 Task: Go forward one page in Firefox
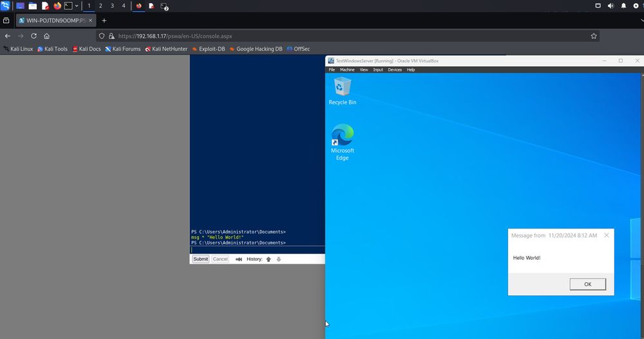point(21,36)
